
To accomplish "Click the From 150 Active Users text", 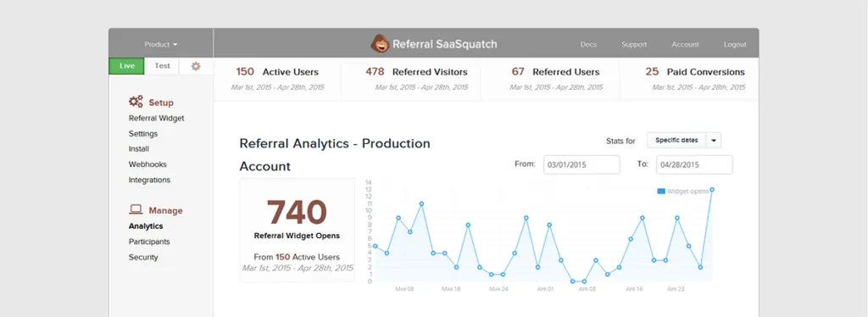I will point(297,257).
